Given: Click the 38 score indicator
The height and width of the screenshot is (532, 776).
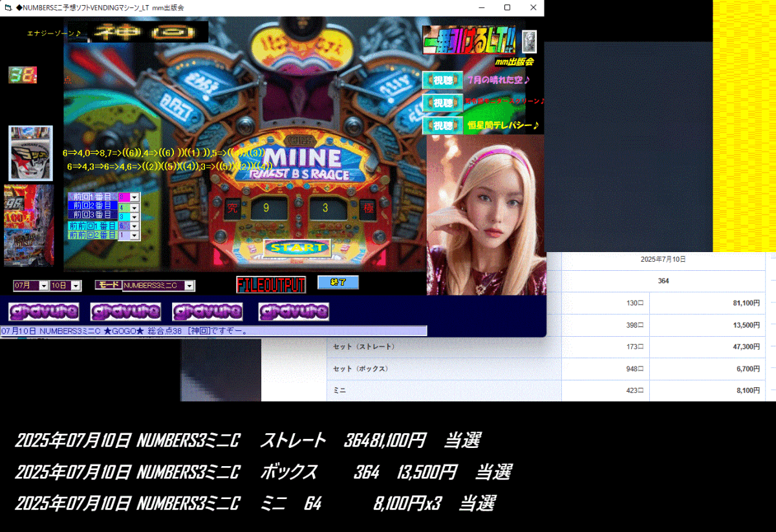Looking at the screenshot, I should pyautogui.click(x=23, y=76).
